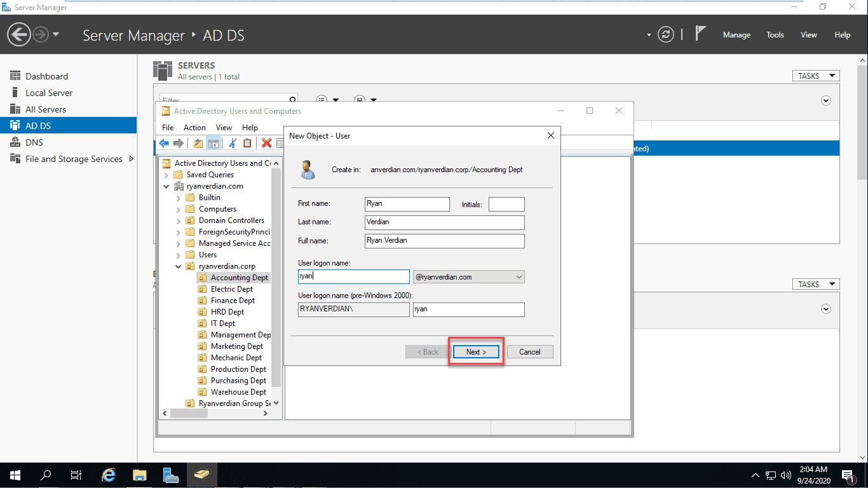Expand the Users tree node

click(179, 255)
